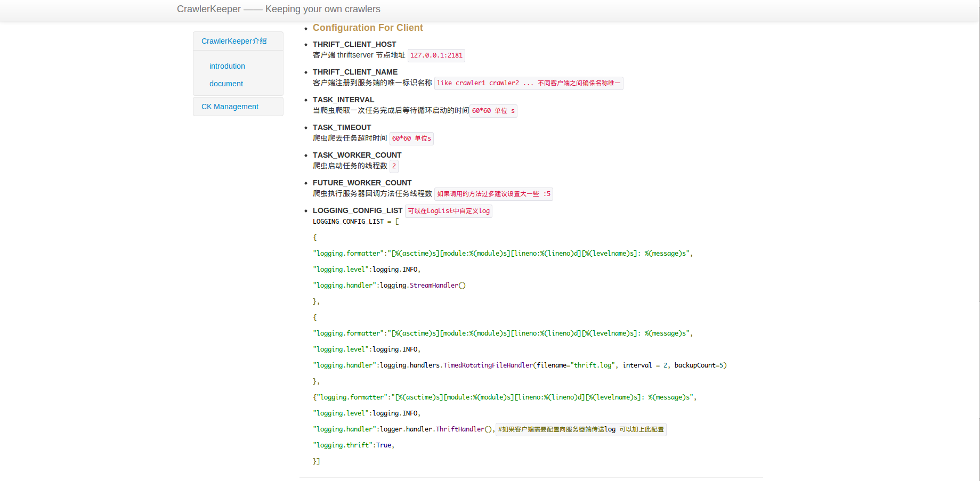Click the TASK_INTERVAL setting label
This screenshot has height=481, width=980.
[343, 100]
